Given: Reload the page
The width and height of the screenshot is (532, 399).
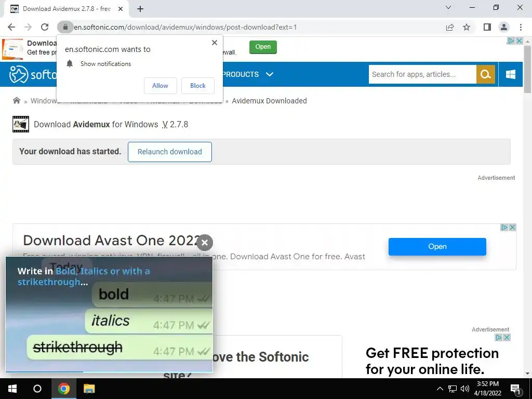Looking at the screenshot, I should point(45,27).
